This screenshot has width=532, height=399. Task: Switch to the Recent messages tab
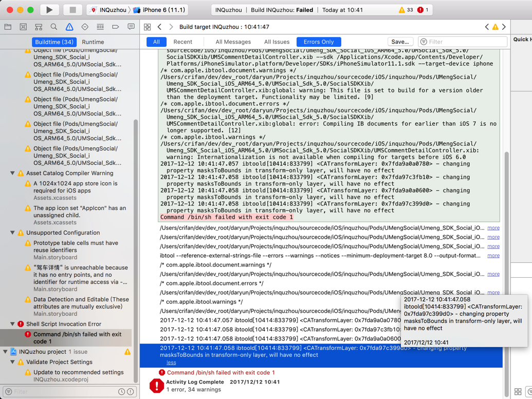pyautogui.click(x=183, y=42)
